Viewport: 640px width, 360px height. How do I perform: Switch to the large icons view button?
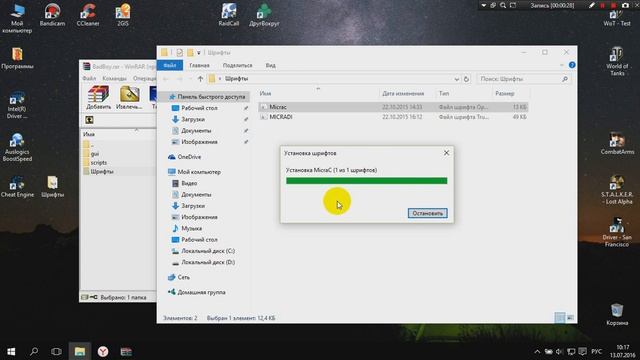click(570, 317)
